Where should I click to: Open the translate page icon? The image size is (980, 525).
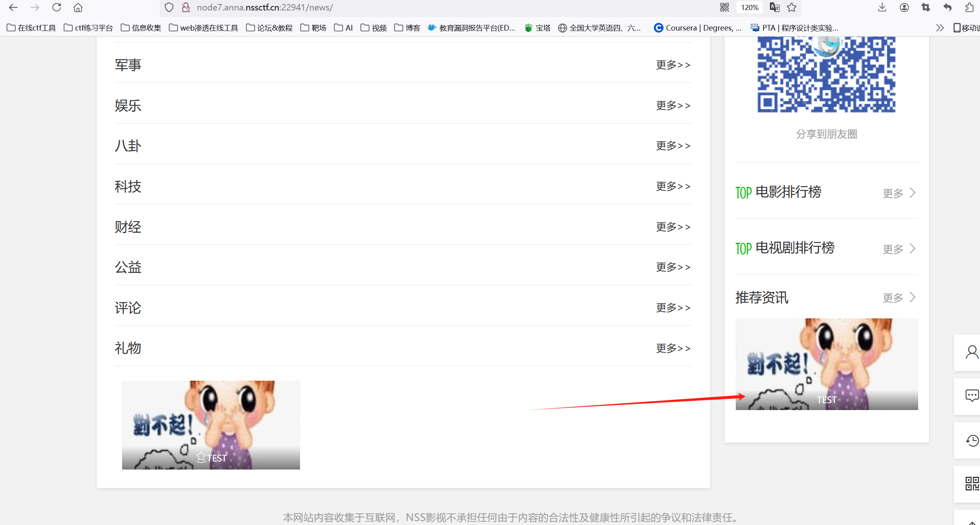[x=774, y=7]
